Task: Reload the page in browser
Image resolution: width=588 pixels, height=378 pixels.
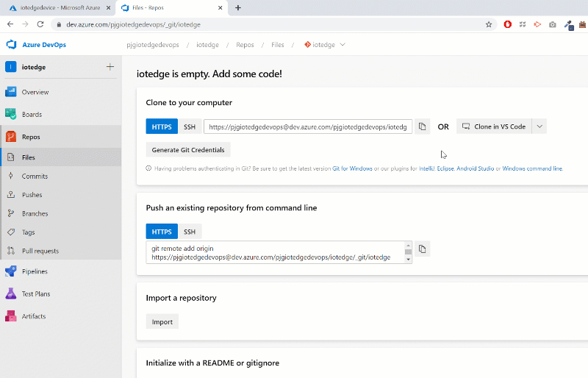Action: click(40, 24)
